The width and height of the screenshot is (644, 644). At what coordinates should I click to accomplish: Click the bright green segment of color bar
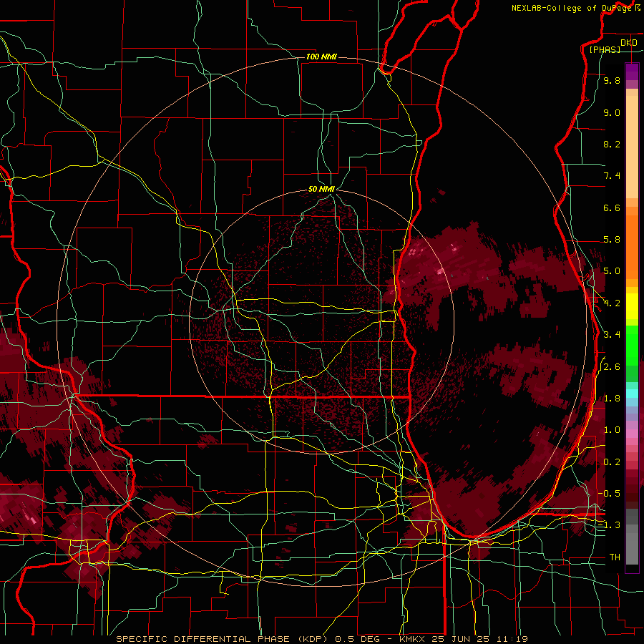(632, 345)
